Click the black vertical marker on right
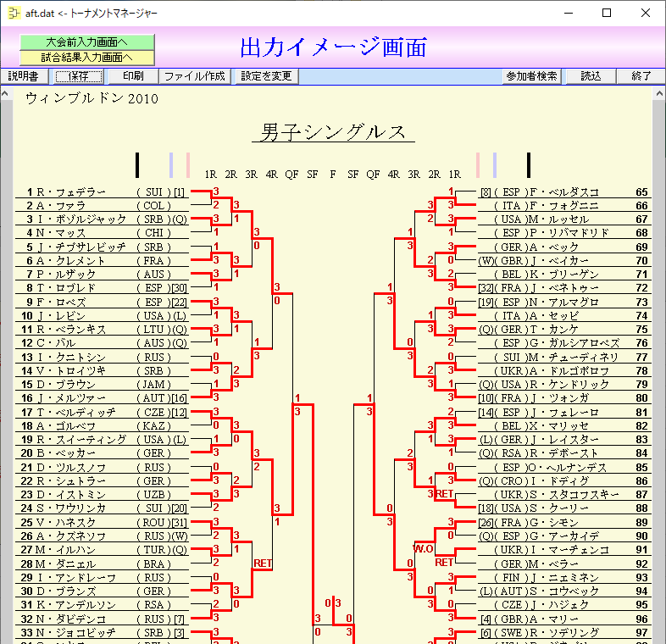 (x=529, y=165)
